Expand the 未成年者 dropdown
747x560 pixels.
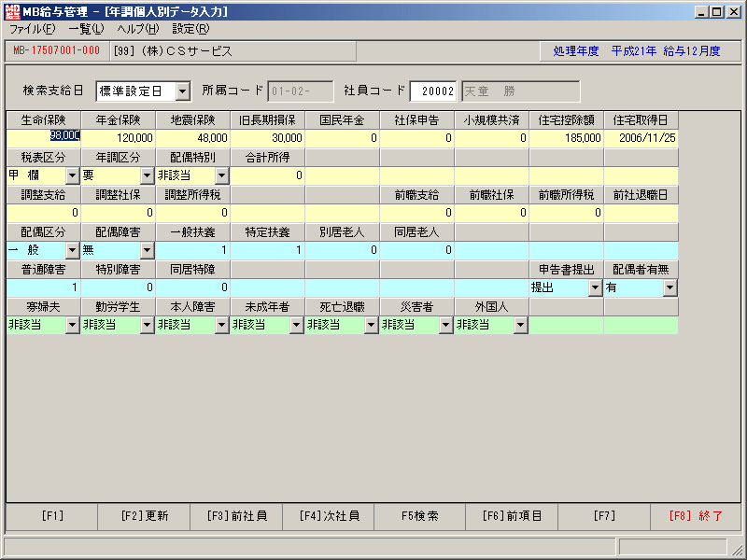coord(297,325)
